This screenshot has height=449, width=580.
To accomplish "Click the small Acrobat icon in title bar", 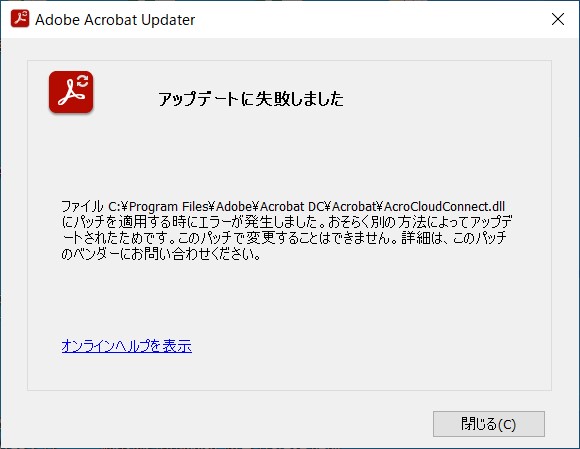I will 20,19.
